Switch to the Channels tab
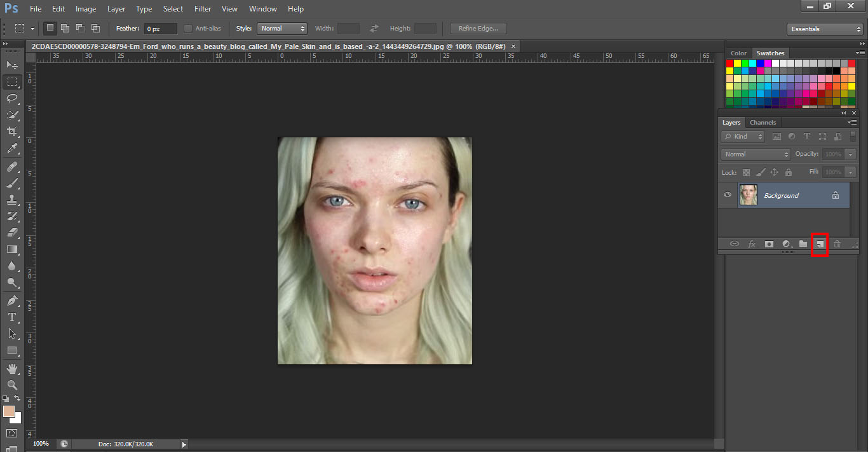This screenshot has height=452, width=868. [x=763, y=122]
